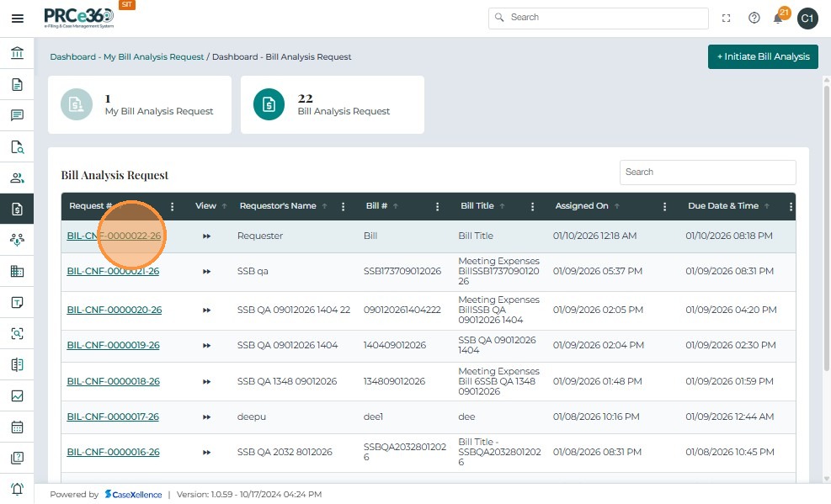Open Bill # column options menu
Viewport: 831px width, 504px height.
click(437, 206)
